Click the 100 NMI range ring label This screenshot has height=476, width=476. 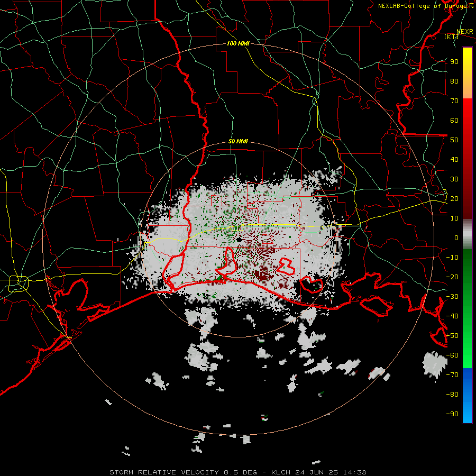click(x=238, y=44)
